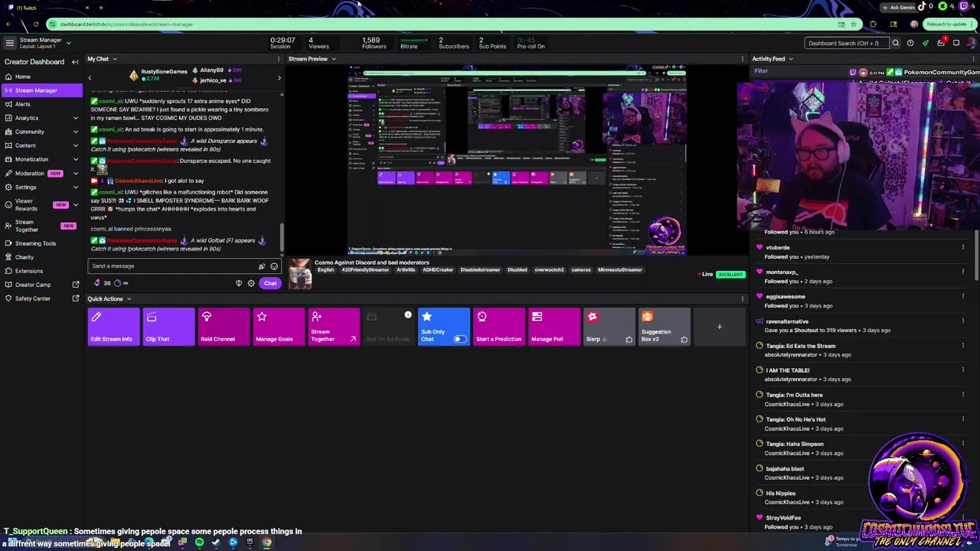The image size is (980, 551).
Task: Open the notifications inbox icon
Action: 941,43
